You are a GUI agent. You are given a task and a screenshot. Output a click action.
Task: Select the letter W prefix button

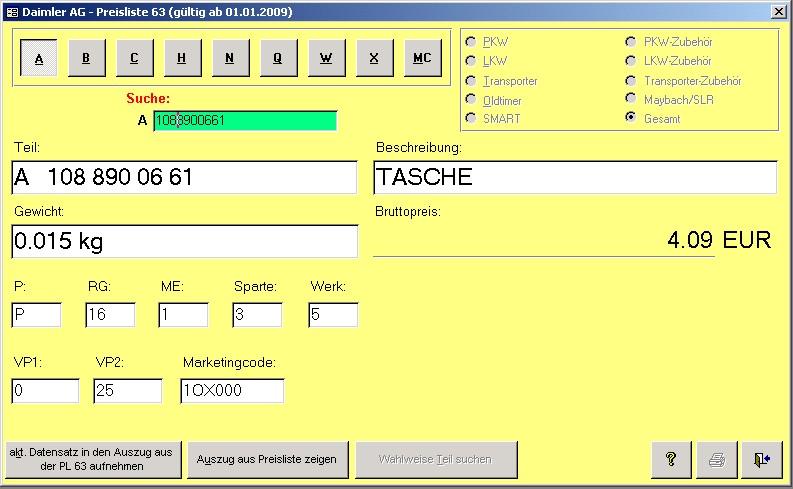pyautogui.click(x=326, y=58)
